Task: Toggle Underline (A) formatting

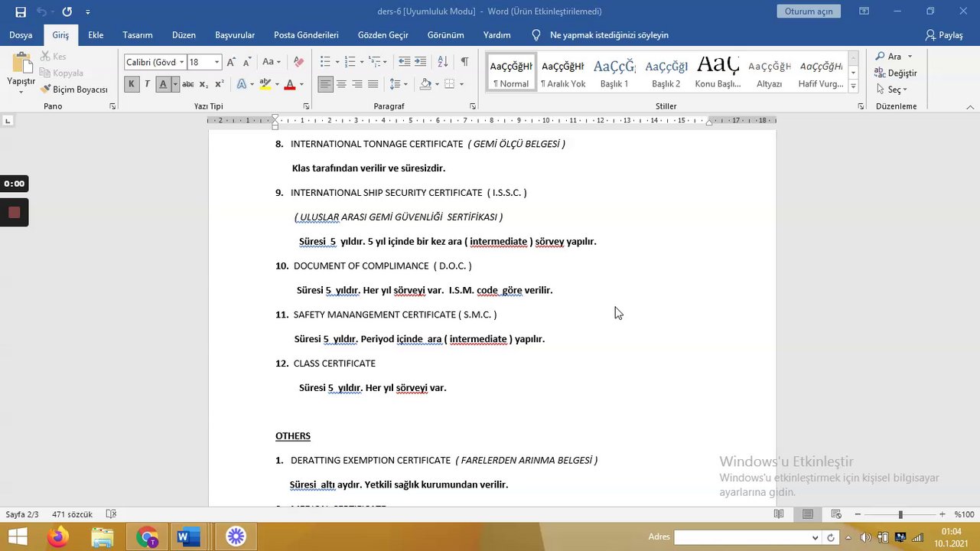Action: click(162, 84)
